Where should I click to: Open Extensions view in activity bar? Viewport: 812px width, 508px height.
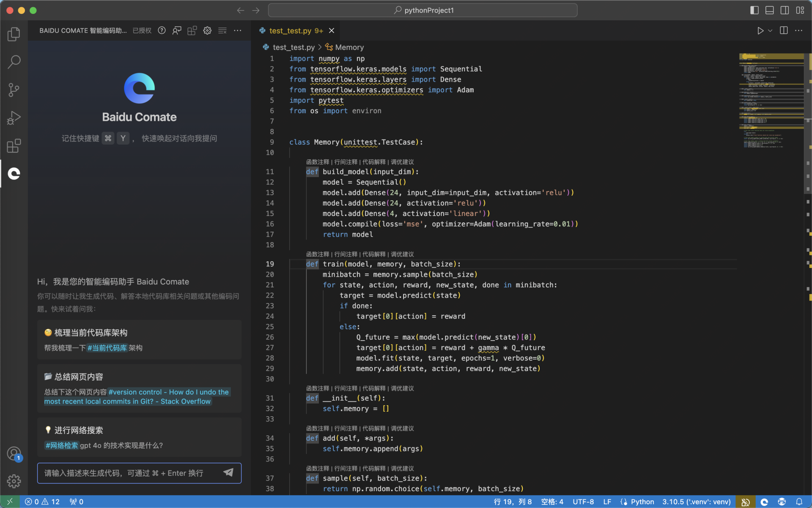(x=14, y=146)
